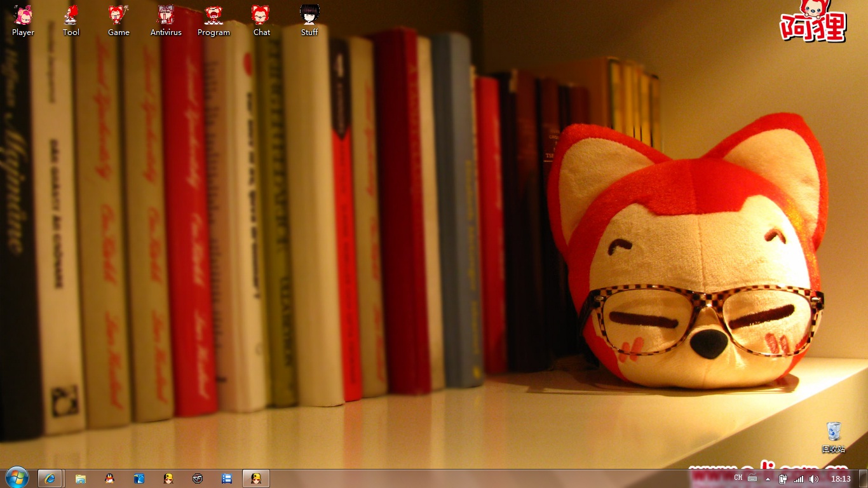The height and width of the screenshot is (488, 868).
Task: Launch Internet Explorer from the taskbar
Action: point(50,478)
